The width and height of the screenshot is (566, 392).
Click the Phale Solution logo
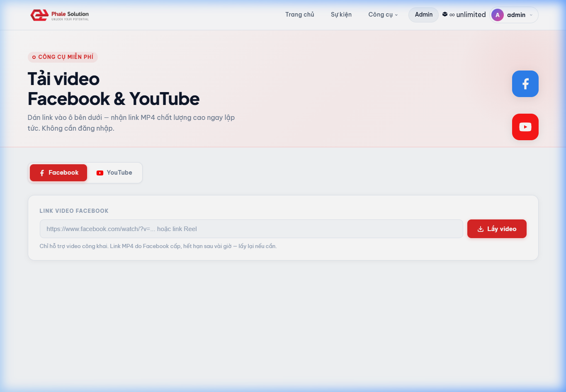(60, 15)
